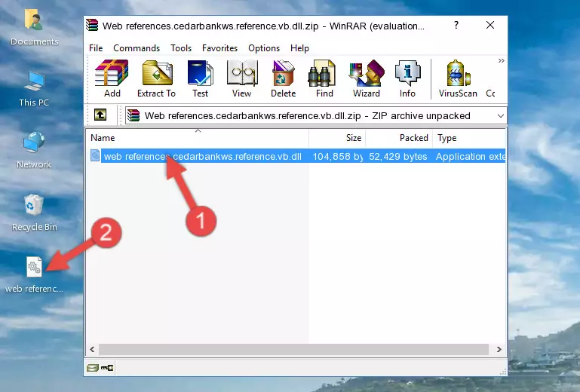Sort the list by Packed column
Viewport: 580px width, 392px height.
tap(399, 137)
